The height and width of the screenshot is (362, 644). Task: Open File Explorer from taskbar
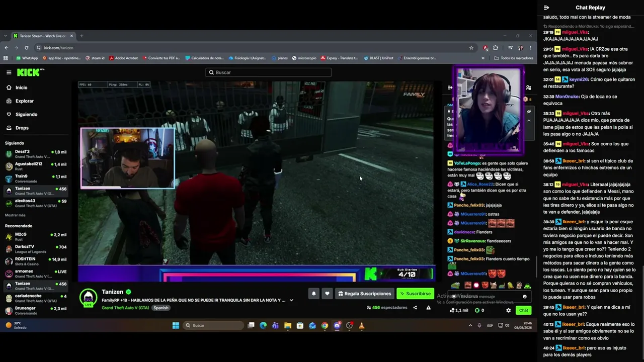point(288,325)
